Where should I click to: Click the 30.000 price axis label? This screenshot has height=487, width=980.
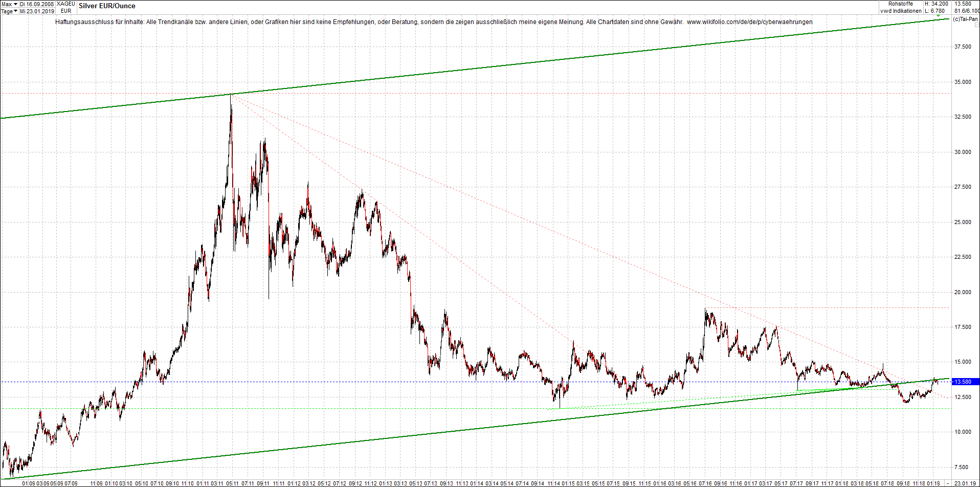(963, 152)
